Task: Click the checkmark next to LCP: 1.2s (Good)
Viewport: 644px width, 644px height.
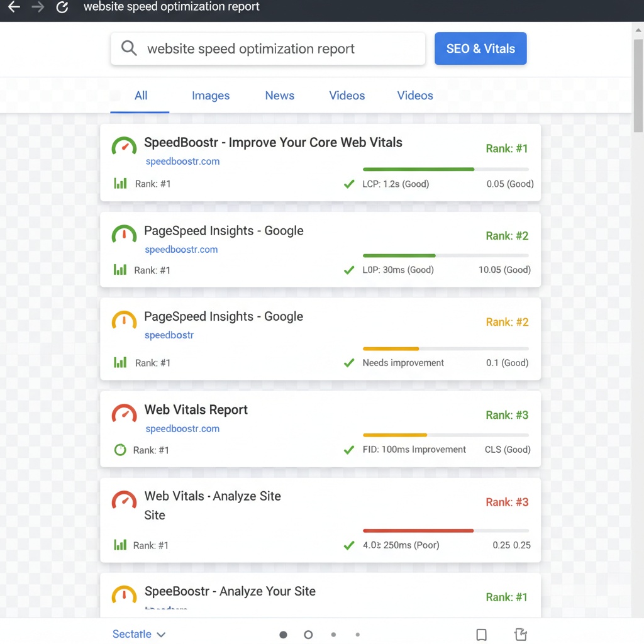Action: (x=349, y=184)
